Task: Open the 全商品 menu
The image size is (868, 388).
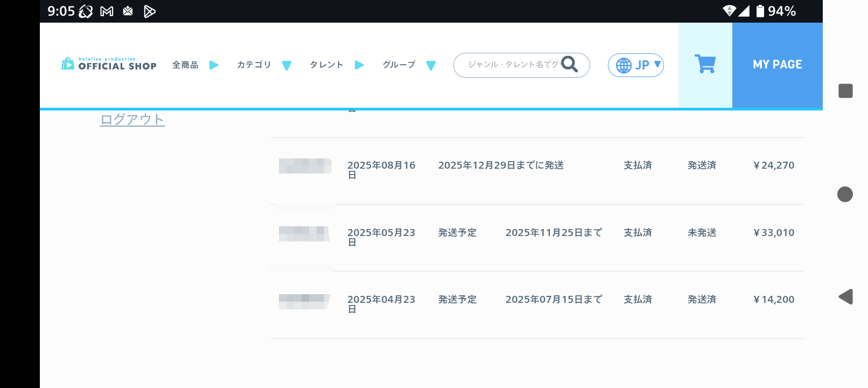Action: point(195,65)
